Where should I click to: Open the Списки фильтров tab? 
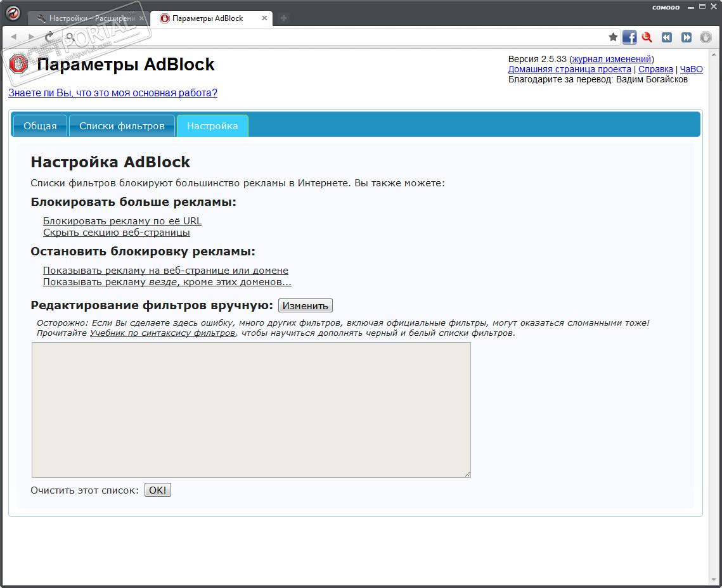point(122,125)
